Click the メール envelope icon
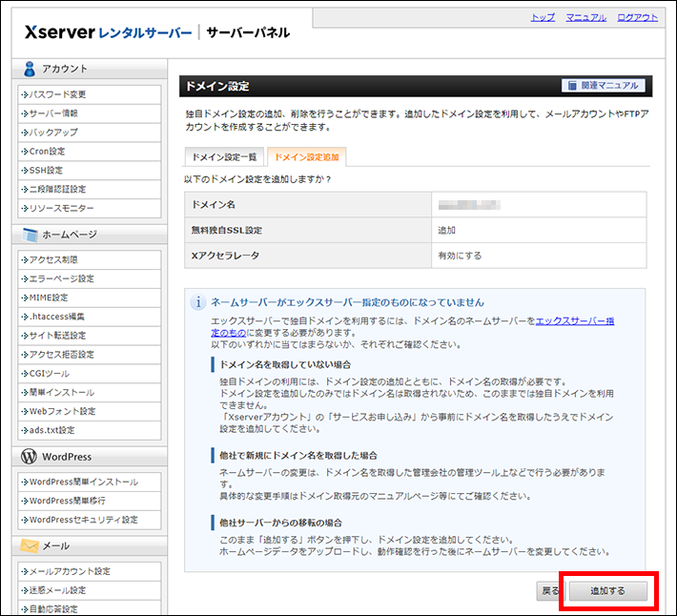677x616 pixels. click(x=30, y=545)
